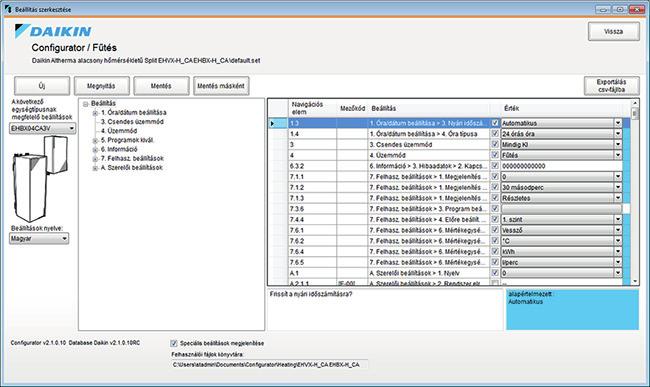
Task: Click Navigációs elem column header
Action: (312, 108)
